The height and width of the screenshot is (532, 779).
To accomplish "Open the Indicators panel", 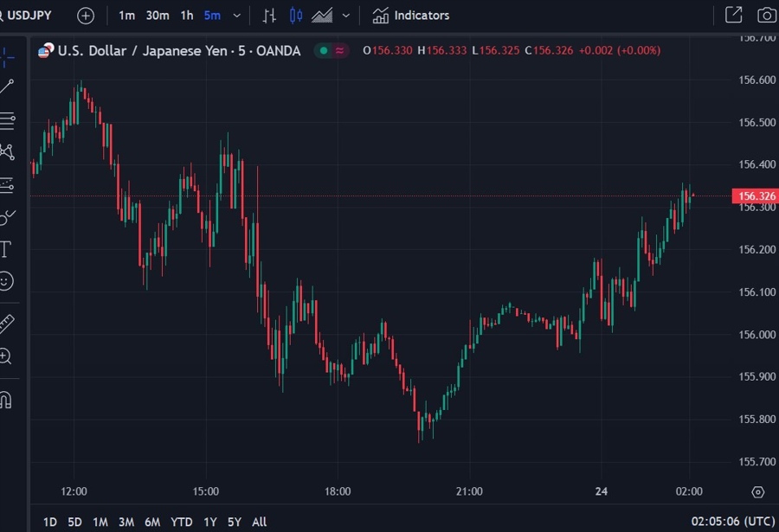I will 410,15.
